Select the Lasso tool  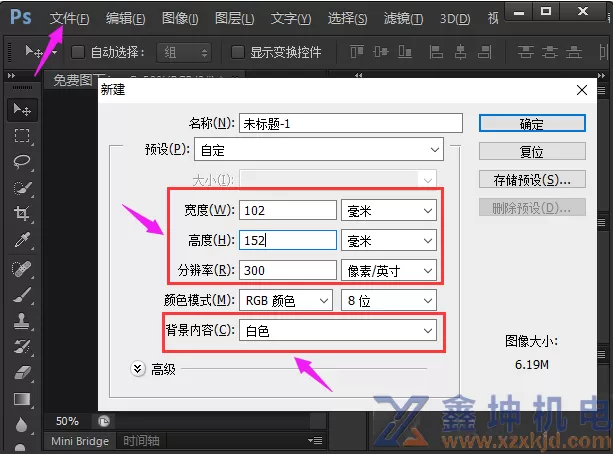click(x=22, y=162)
